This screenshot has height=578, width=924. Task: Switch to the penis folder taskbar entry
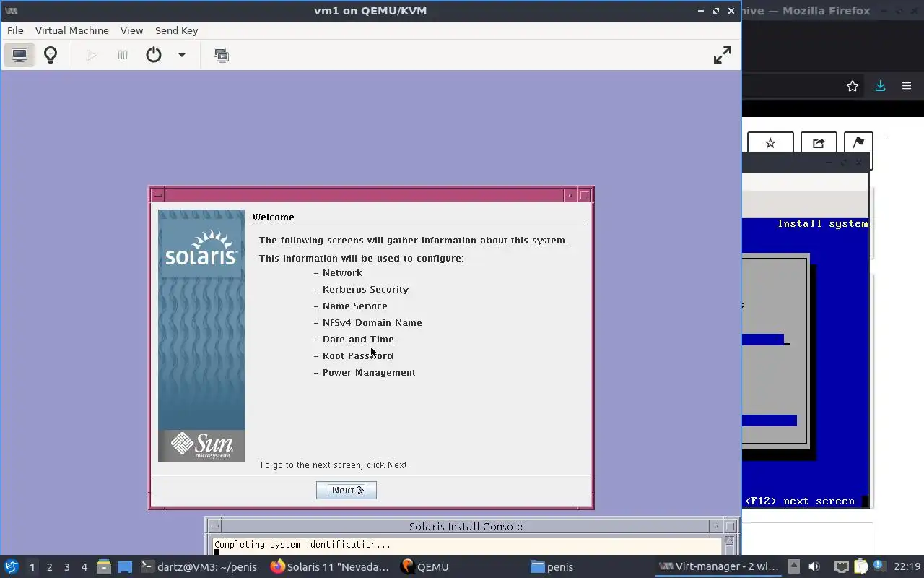(552, 567)
